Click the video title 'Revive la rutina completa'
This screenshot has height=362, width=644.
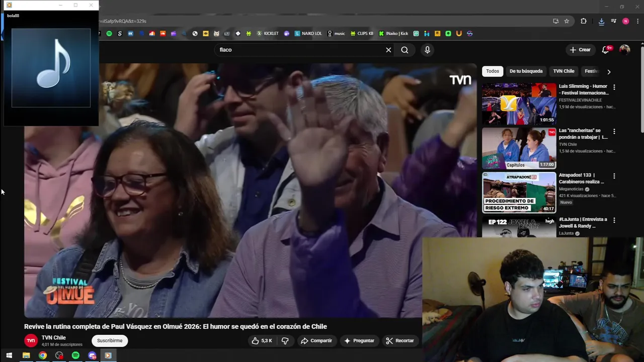[176, 326]
